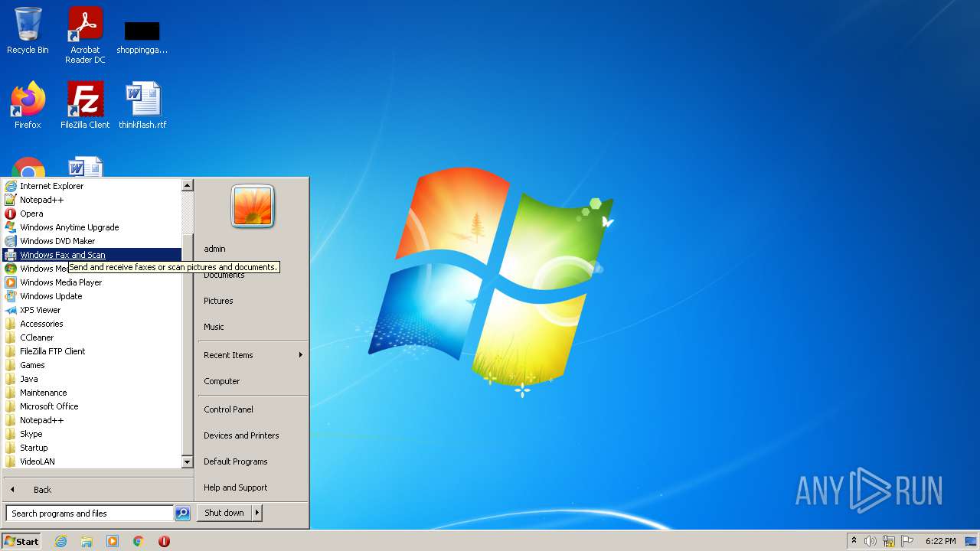Click the Show desktop button
Screen dimensions: 980x551
click(972, 541)
